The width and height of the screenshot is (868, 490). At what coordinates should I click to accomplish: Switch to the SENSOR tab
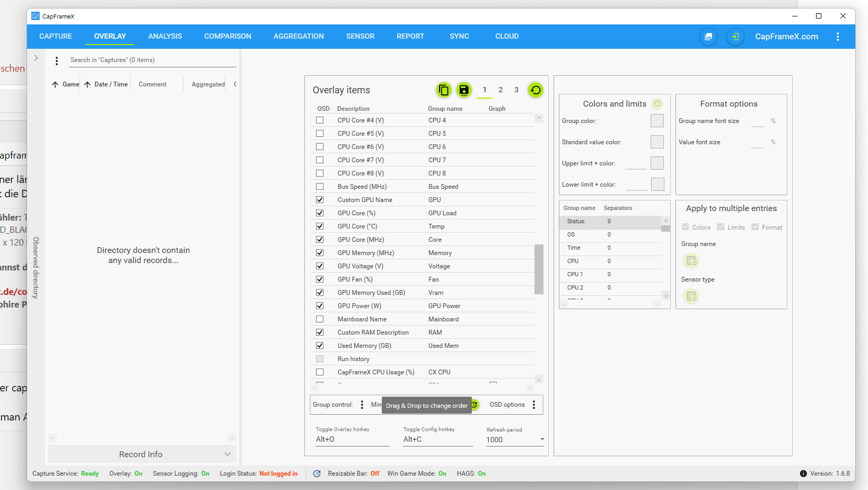point(360,37)
